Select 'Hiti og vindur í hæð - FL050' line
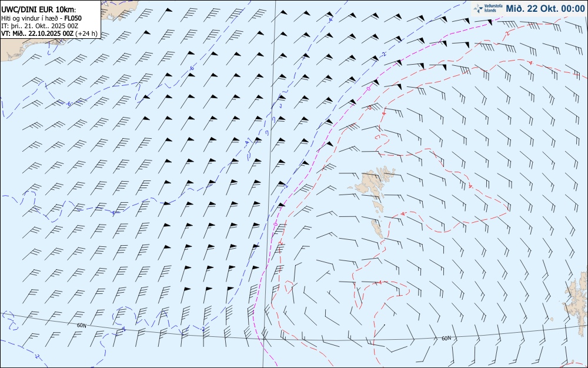The image size is (588, 368). pos(41,18)
